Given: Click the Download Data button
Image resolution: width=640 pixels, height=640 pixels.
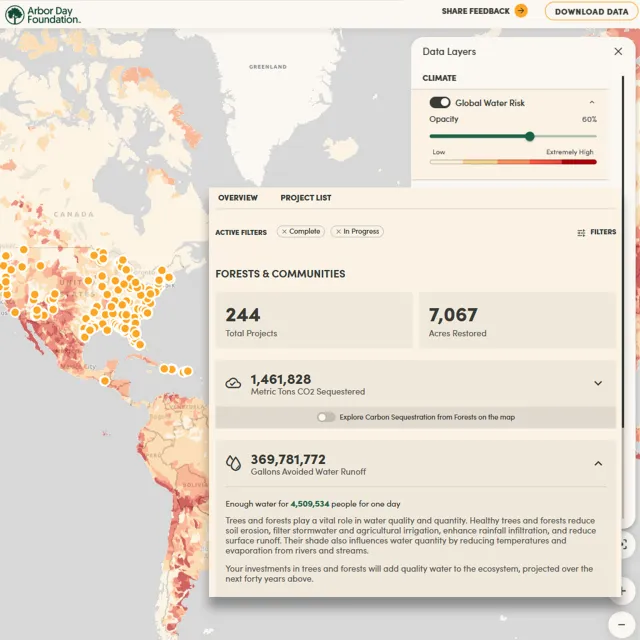Looking at the screenshot, I should (591, 12).
